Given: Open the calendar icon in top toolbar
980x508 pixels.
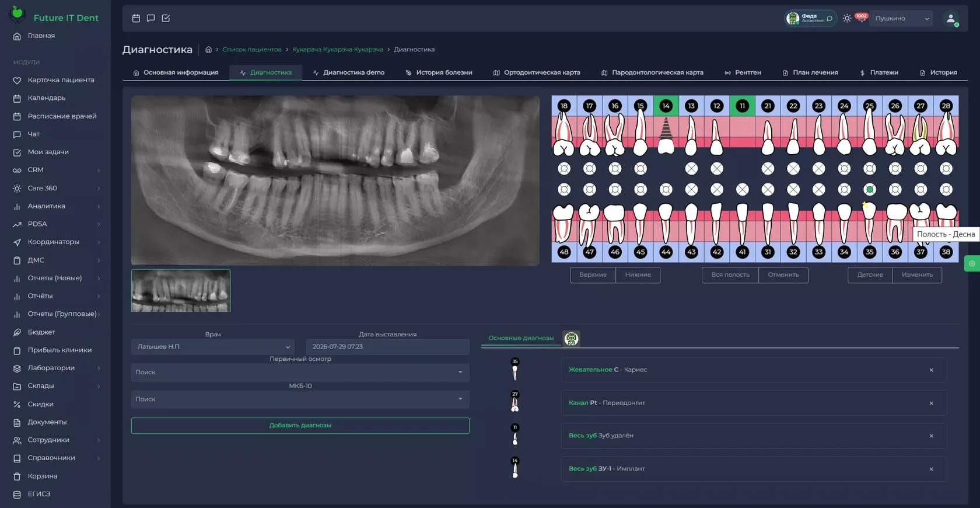Looking at the screenshot, I should (x=136, y=18).
